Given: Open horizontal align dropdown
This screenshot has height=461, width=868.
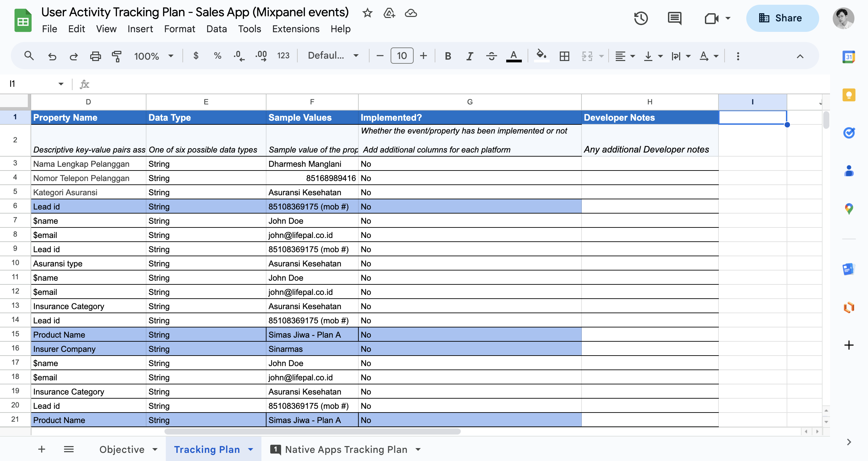Looking at the screenshot, I should point(625,56).
